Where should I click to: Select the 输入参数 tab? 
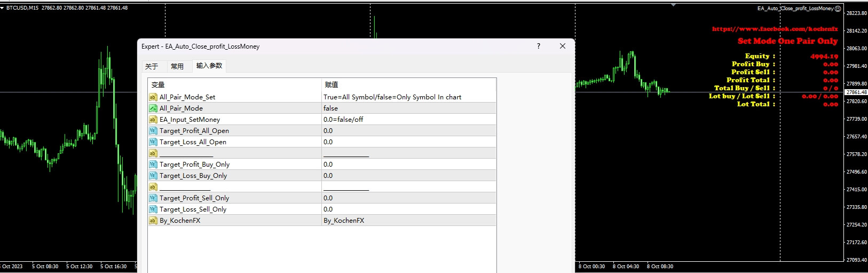[209, 66]
